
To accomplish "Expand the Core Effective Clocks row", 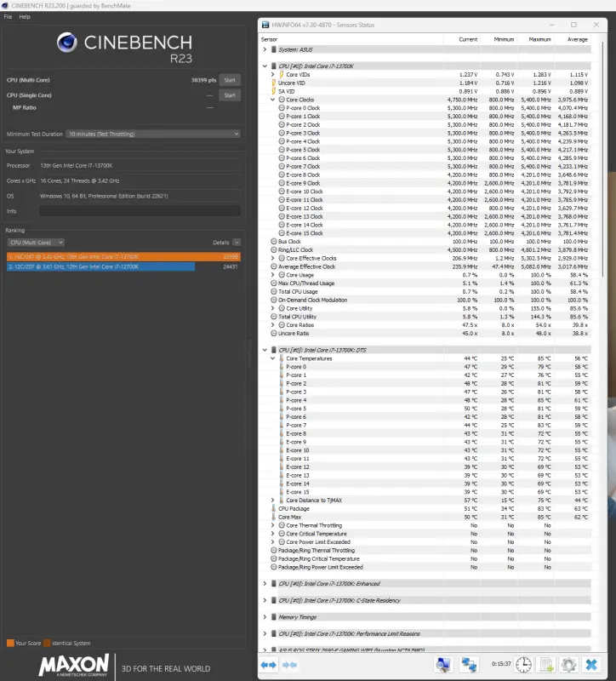I will pyautogui.click(x=272, y=258).
